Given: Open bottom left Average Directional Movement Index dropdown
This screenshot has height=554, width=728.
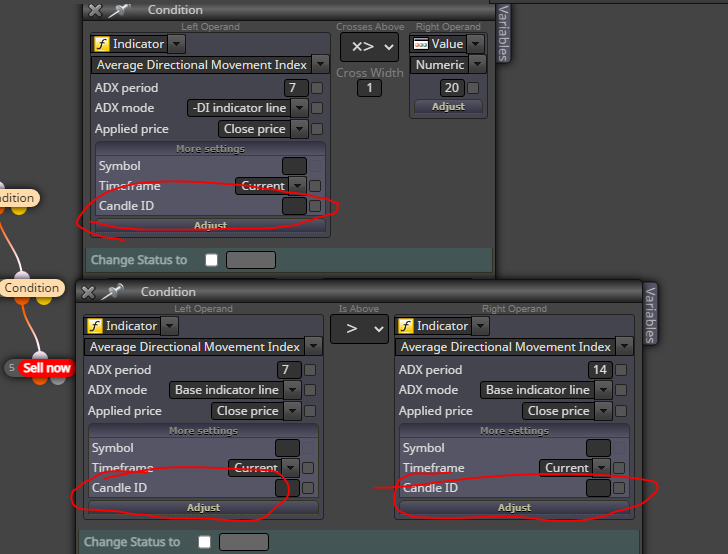Looking at the screenshot, I should 313,346.
